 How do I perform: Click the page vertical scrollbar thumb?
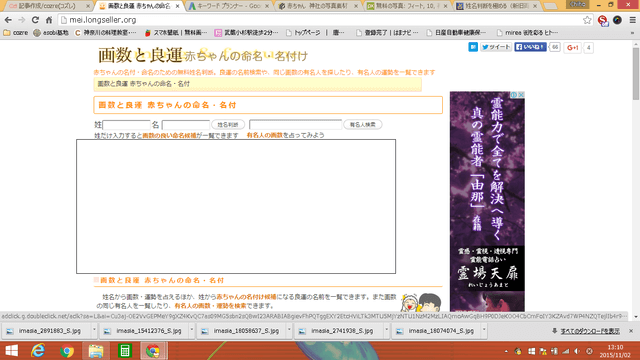[636, 73]
